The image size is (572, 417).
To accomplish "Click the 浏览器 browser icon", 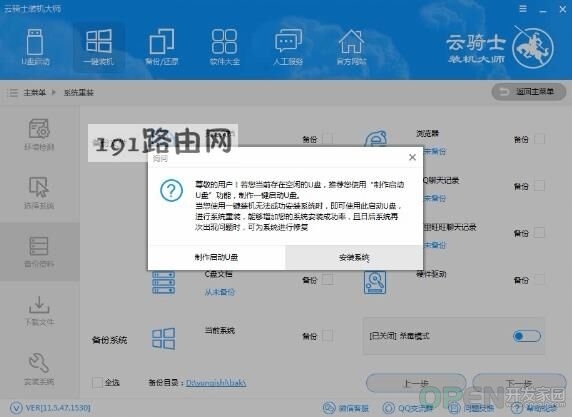I will coord(375,139).
